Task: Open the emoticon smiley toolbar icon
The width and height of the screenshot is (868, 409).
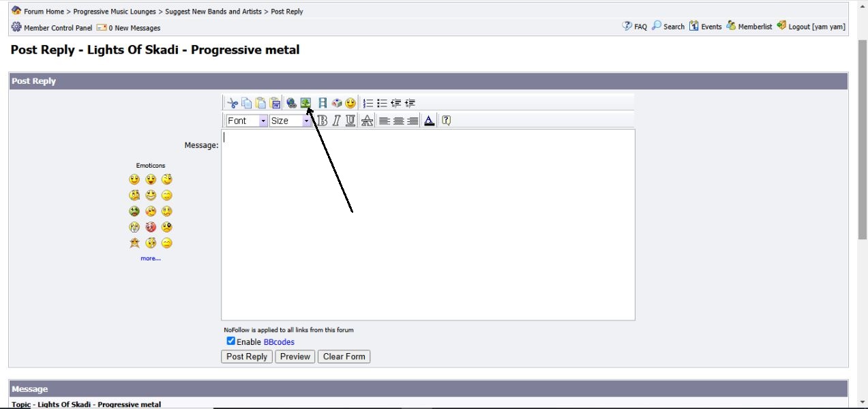Action: [350, 103]
